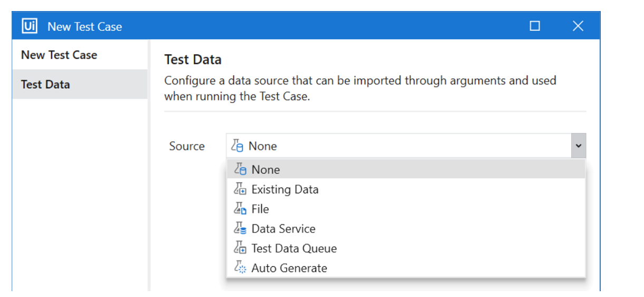Maximize the New Test Case window

[535, 26]
